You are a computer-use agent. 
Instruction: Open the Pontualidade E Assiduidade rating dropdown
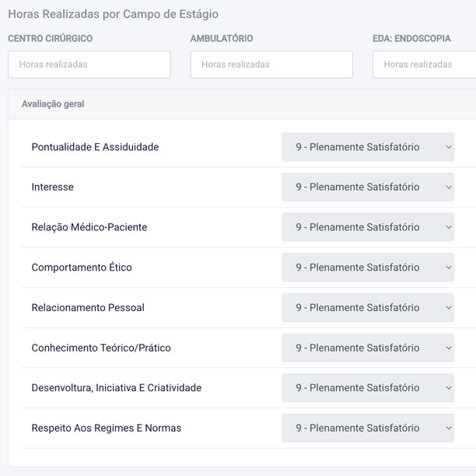click(367, 147)
